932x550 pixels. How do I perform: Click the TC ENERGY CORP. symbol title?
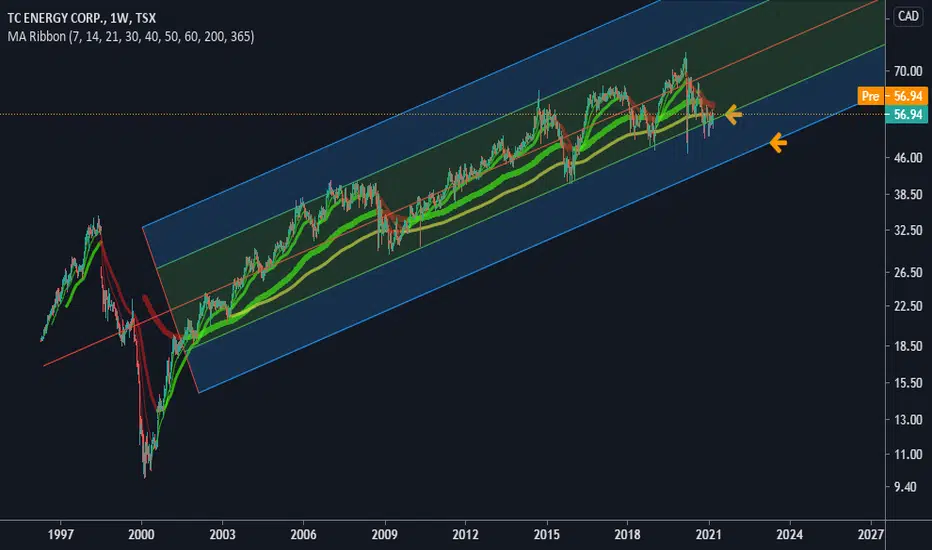(x=81, y=18)
